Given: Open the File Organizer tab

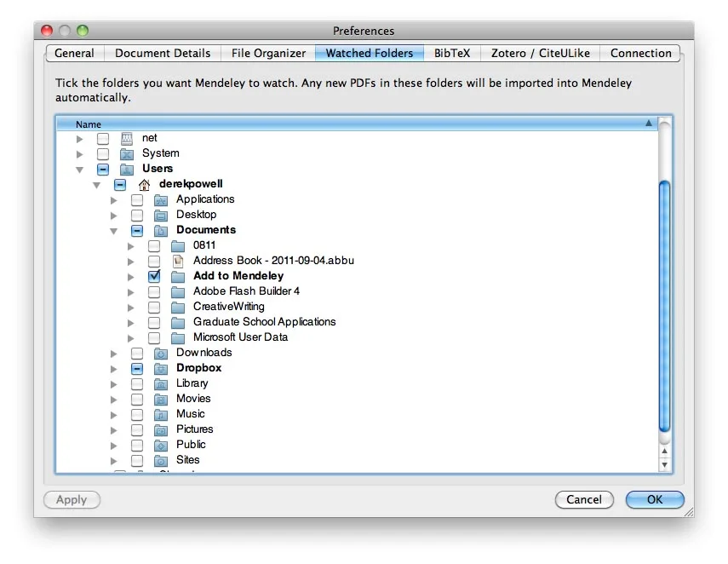Looking at the screenshot, I should pos(268,53).
